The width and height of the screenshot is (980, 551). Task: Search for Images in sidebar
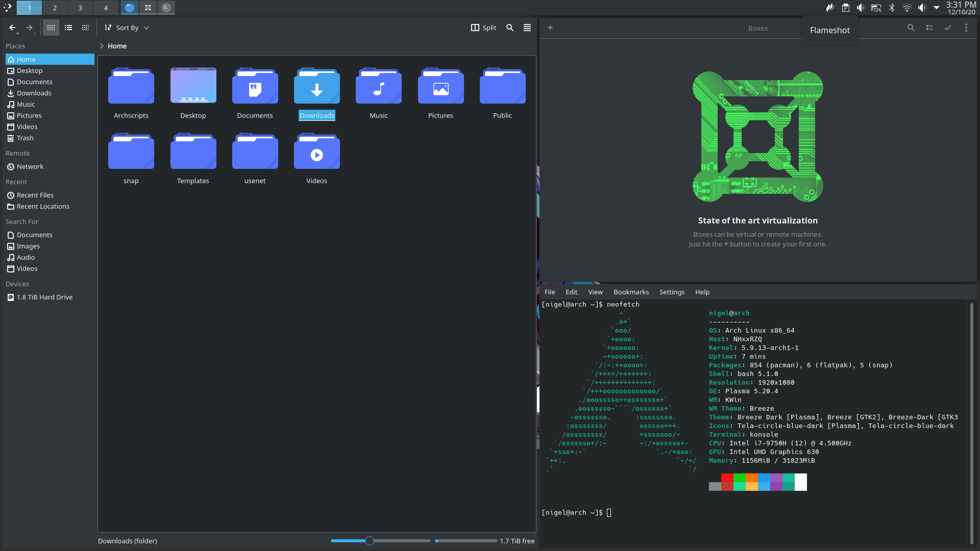coord(50,246)
